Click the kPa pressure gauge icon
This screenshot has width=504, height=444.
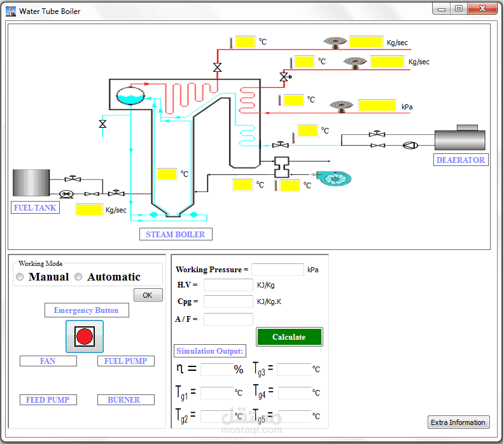click(341, 106)
